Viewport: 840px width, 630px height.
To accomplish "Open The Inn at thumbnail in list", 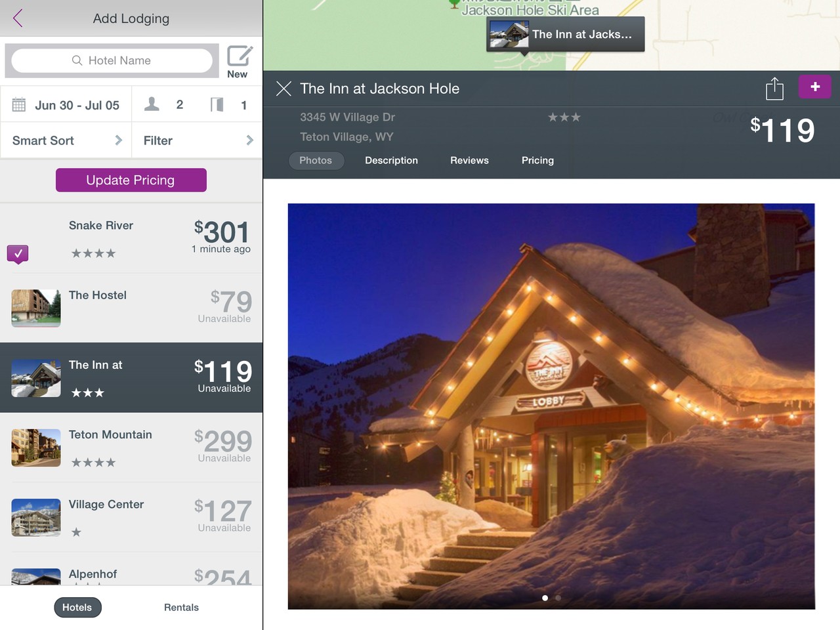I will point(36,378).
